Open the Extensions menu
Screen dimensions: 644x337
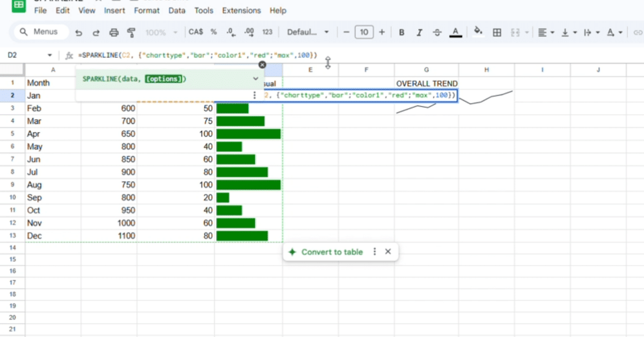coord(241,10)
